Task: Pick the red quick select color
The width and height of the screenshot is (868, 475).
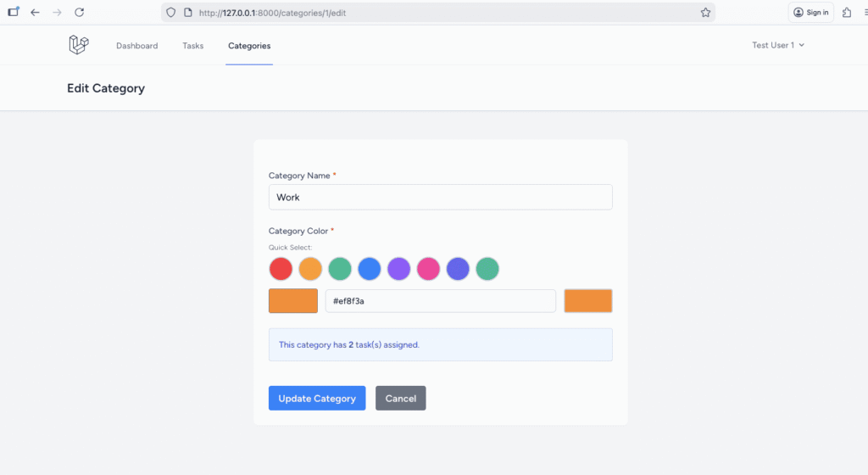Action: (x=281, y=270)
